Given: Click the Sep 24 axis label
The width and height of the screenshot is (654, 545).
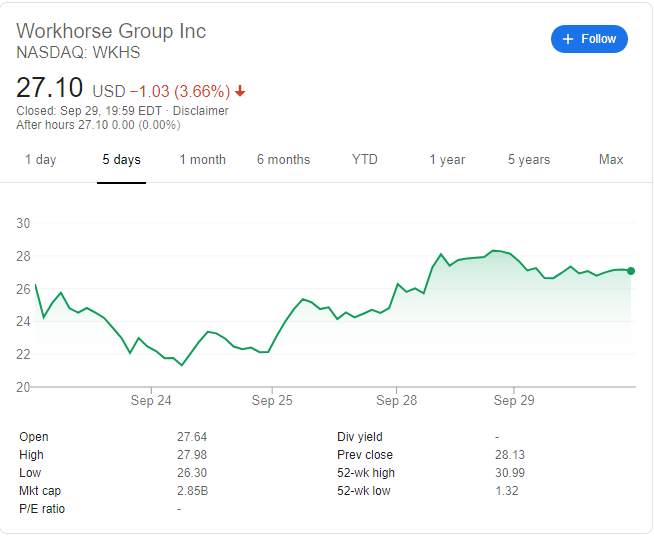Looking at the screenshot, I should pyautogui.click(x=150, y=401).
